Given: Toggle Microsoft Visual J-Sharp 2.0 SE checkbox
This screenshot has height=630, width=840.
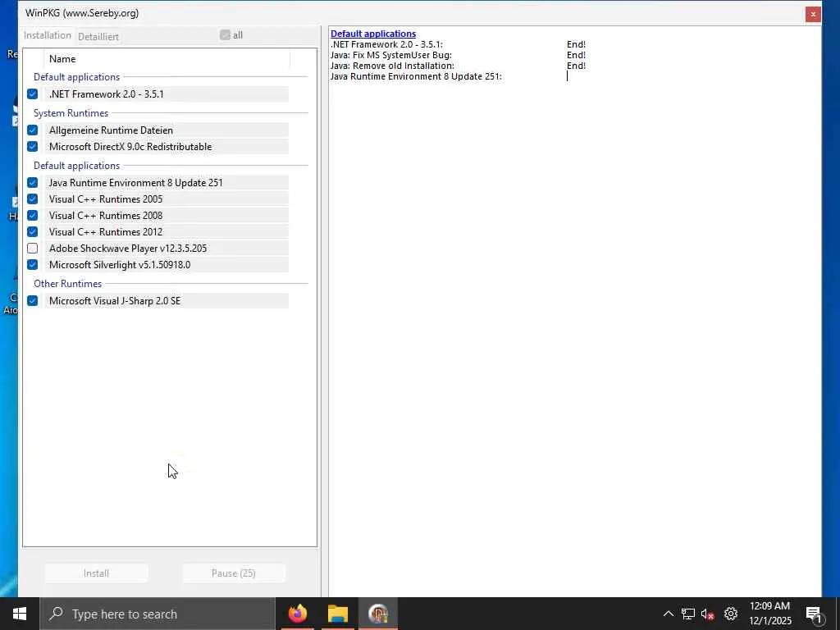Looking at the screenshot, I should 33,301.
